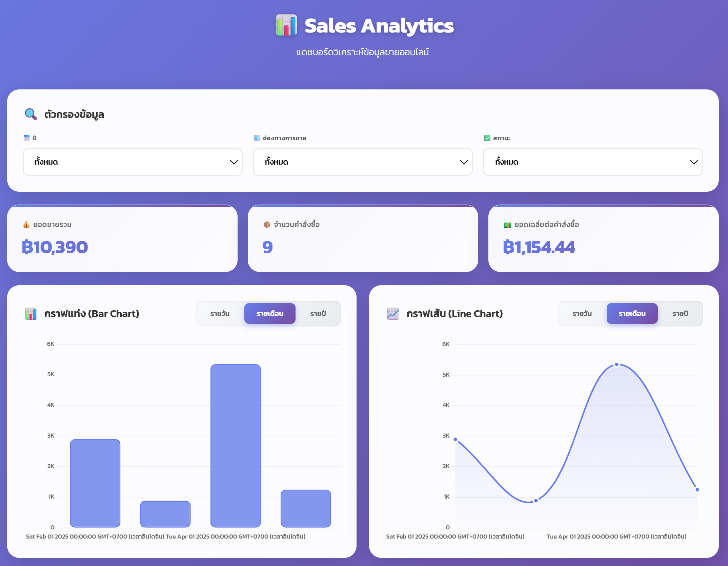Switch bar chart to รายปี view
The width and height of the screenshot is (728, 566).
click(x=318, y=314)
